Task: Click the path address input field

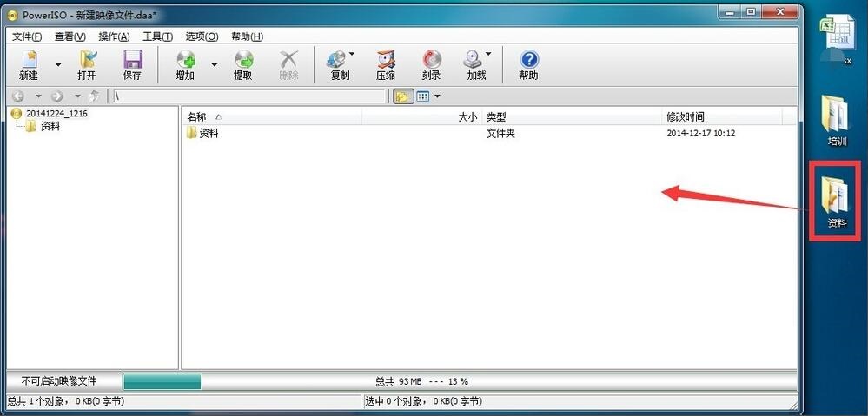Action: pyautogui.click(x=248, y=96)
